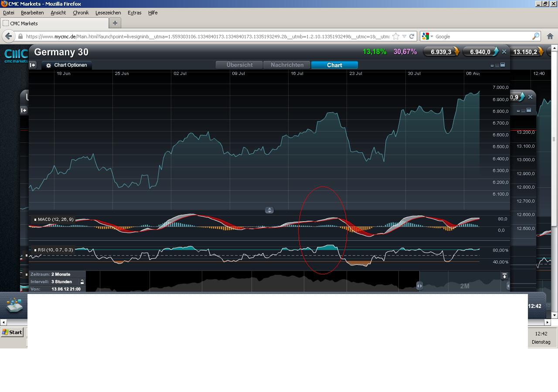The width and height of the screenshot is (558, 392).
Task: Set Germany 30 chart panel to largest size
Action: pyautogui.click(x=503, y=65)
